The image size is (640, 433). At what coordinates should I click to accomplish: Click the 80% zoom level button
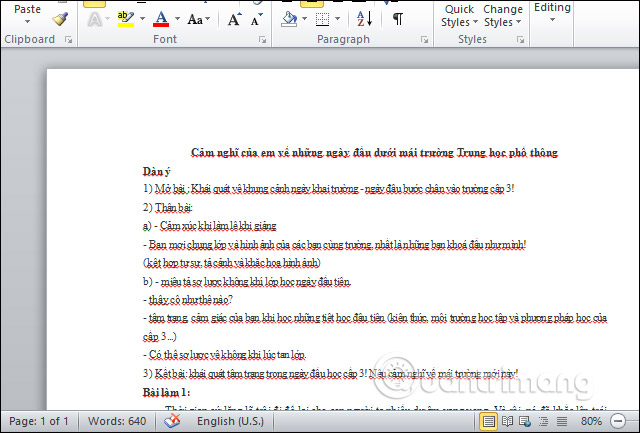(x=591, y=421)
